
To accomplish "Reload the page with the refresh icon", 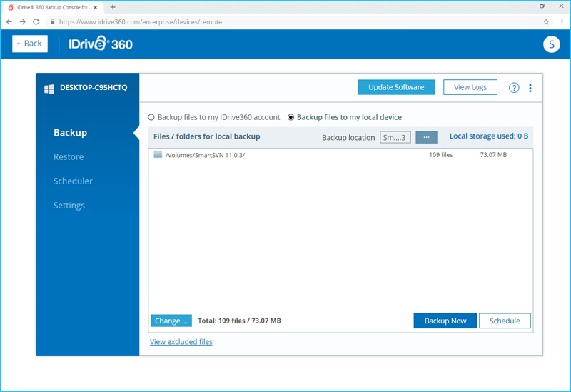I will click(x=37, y=21).
